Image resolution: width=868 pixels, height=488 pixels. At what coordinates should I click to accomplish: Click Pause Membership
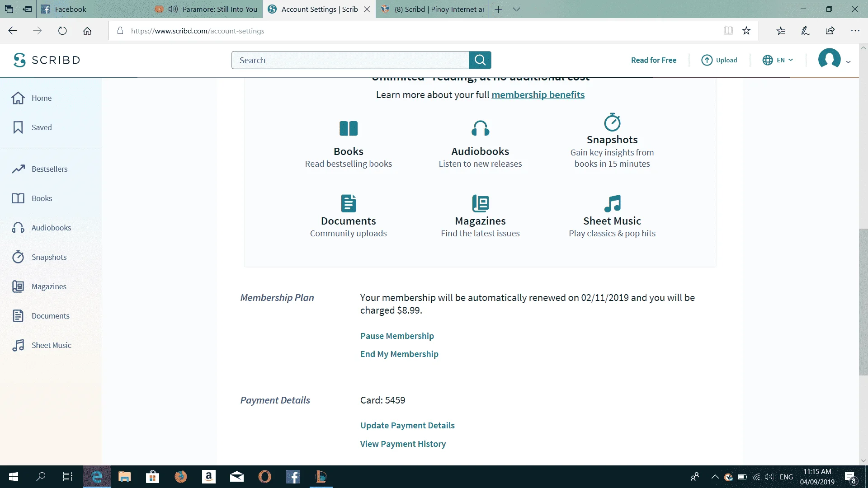[x=397, y=336]
